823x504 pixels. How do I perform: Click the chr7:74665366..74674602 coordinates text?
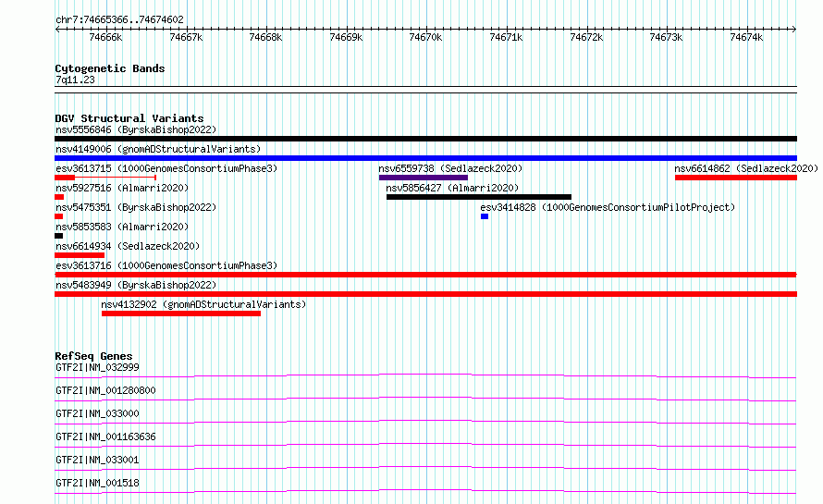(x=119, y=20)
